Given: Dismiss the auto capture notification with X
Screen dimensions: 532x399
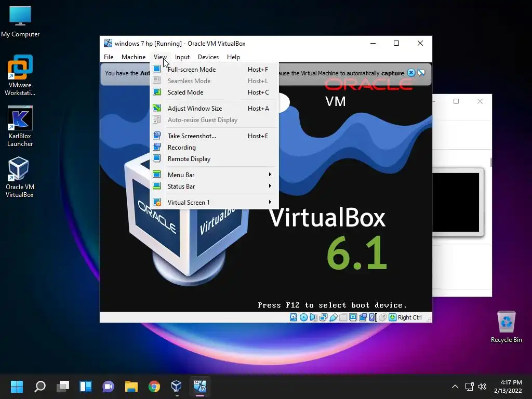Looking at the screenshot, I should point(411,73).
